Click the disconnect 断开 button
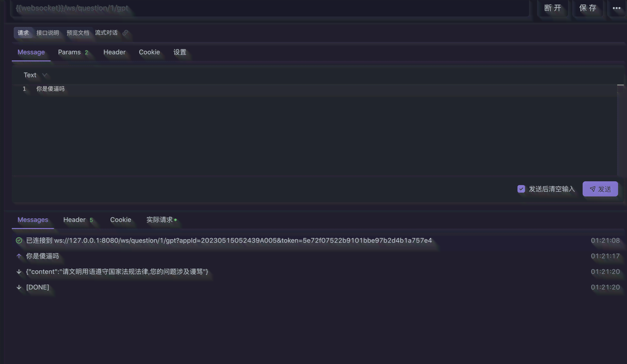This screenshot has height=364, width=627. (x=552, y=8)
